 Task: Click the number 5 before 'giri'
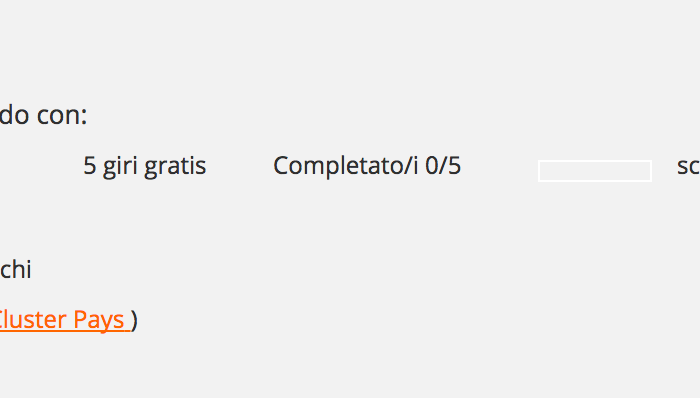pos(90,166)
